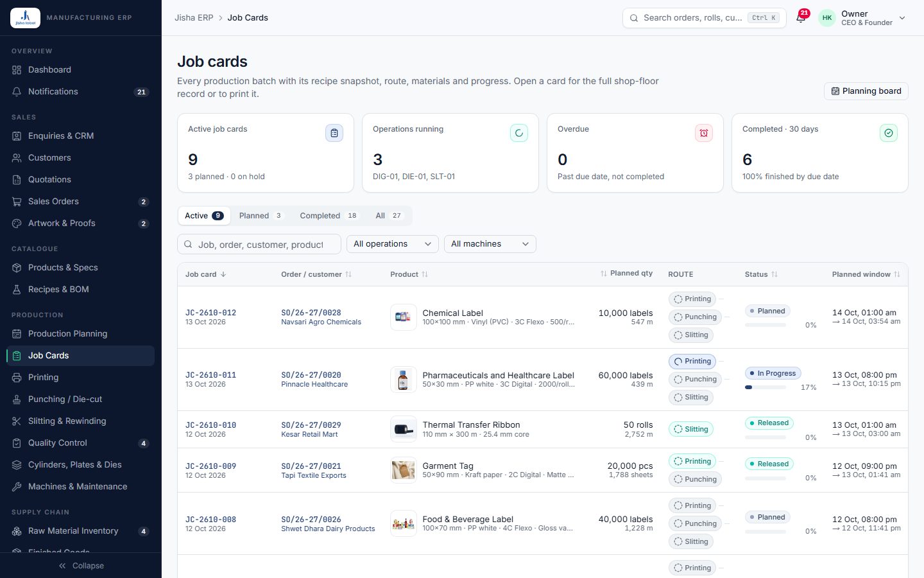
Task: Click the Jisha ERP breadcrumb link
Action: 194,18
